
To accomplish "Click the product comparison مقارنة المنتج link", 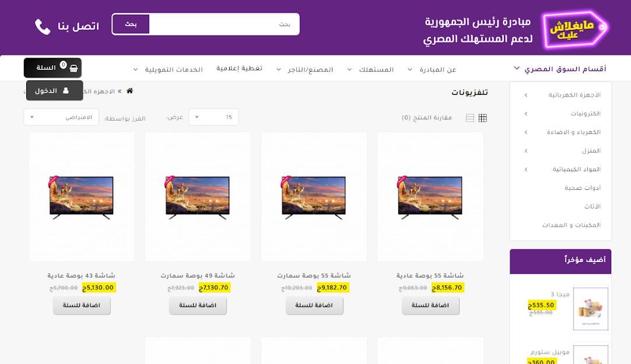I will [x=427, y=118].
